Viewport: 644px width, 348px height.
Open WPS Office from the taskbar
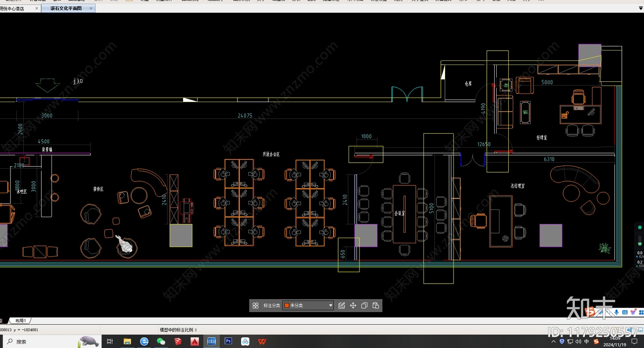pyautogui.click(x=262, y=342)
